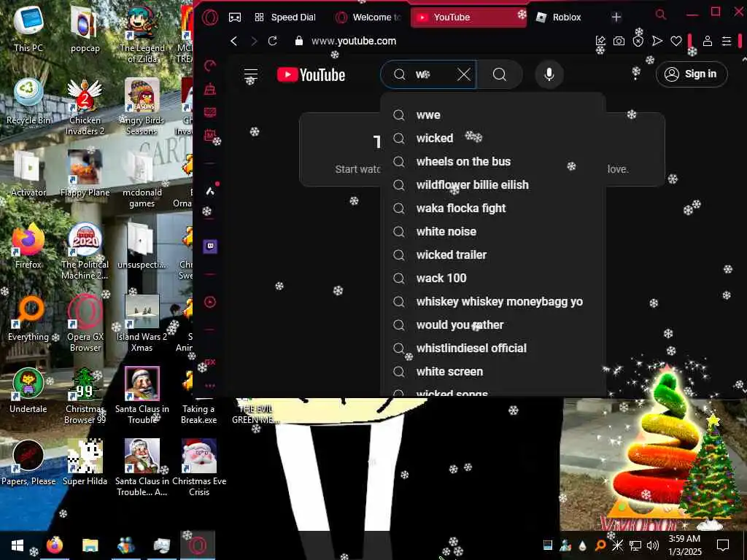The image size is (747, 560).
Task: Open File Explorer from the taskbar
Action: (x=90, y=545)
